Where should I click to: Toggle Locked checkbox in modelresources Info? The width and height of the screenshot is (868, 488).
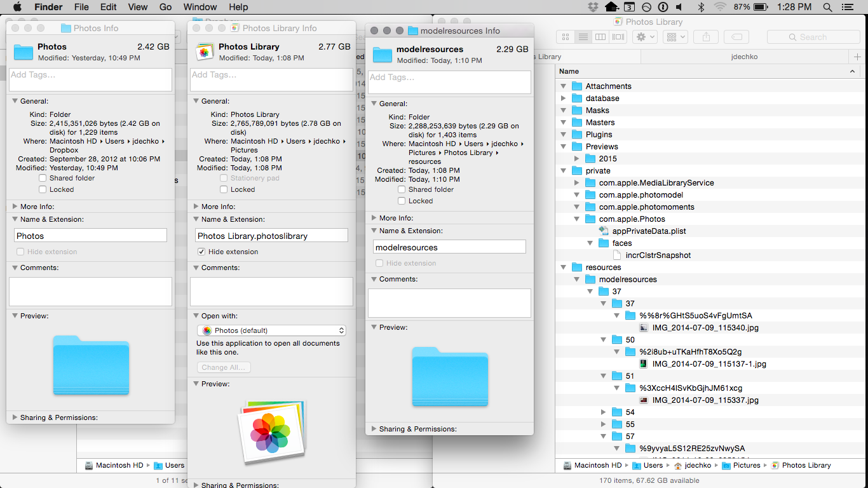tap(402, 201)
